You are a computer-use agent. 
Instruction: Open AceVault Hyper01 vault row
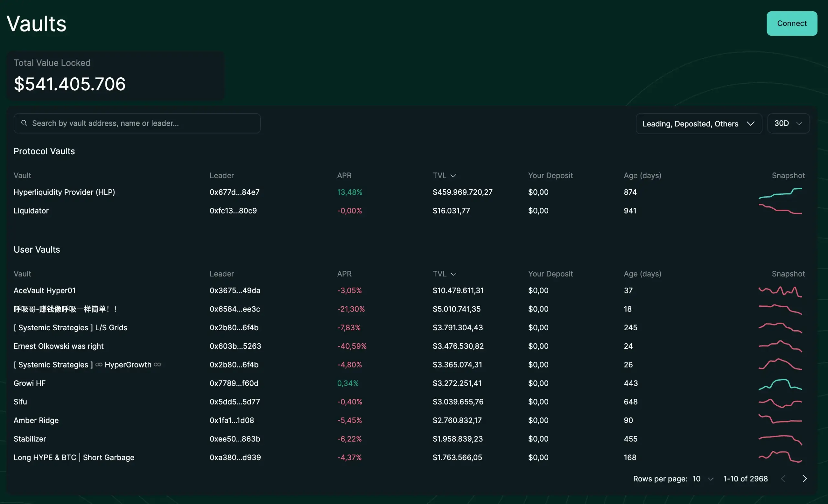pyautogui.click(x=44, y=290)
